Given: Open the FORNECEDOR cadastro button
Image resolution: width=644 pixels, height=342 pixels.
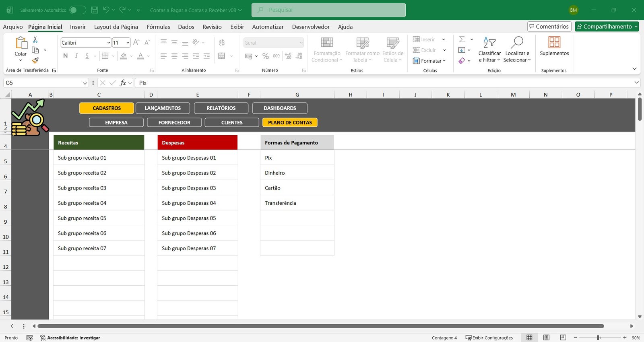Looking at the screenshot, I should [174, 123].
